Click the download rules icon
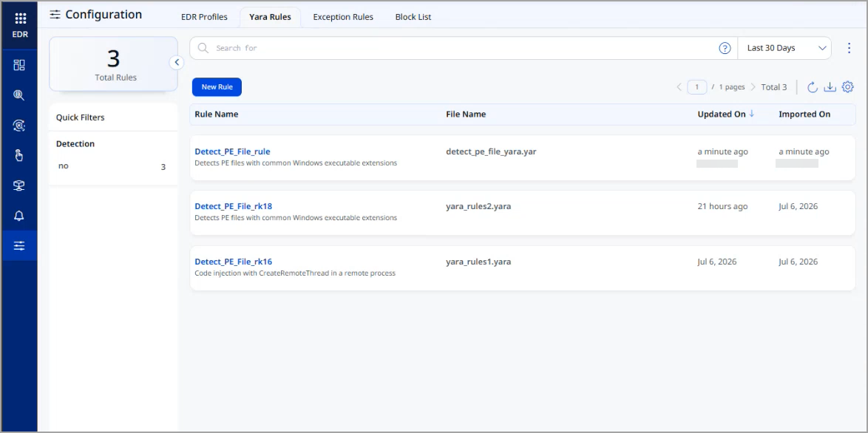Image resolution: width=868 pixels, height=433 pixels. 830,86
